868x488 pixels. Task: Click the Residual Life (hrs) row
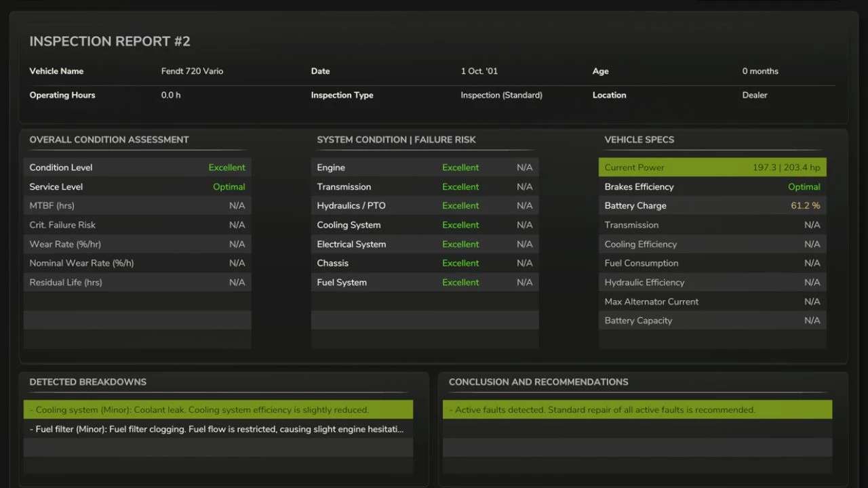[137, 282]
